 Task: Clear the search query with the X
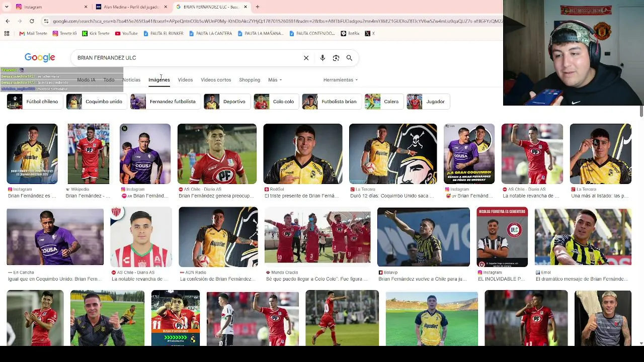306,58
